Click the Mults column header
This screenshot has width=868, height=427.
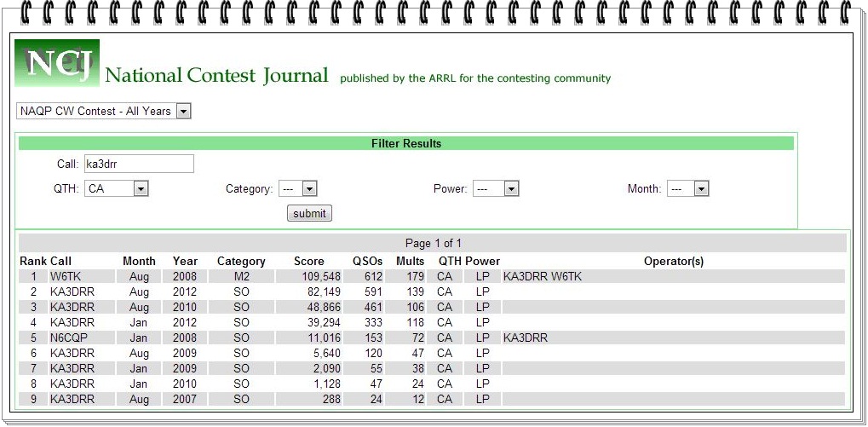pyautogui.click(x=411, y=261)
